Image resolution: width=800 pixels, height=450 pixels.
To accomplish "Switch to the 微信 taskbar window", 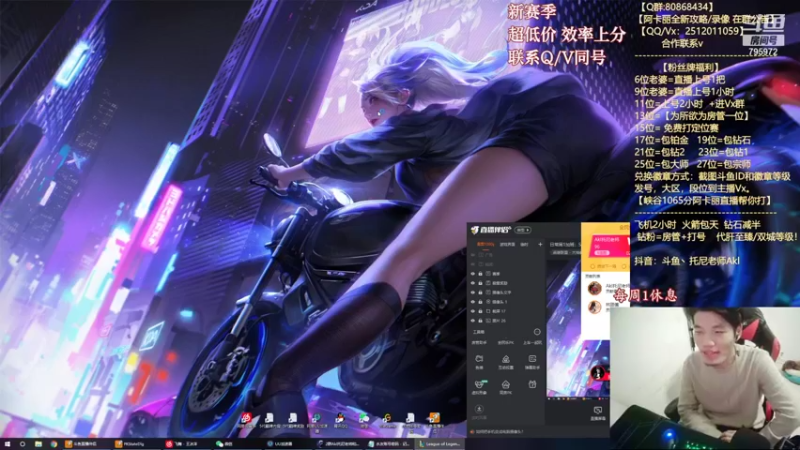I will click(x=237, y=444).
